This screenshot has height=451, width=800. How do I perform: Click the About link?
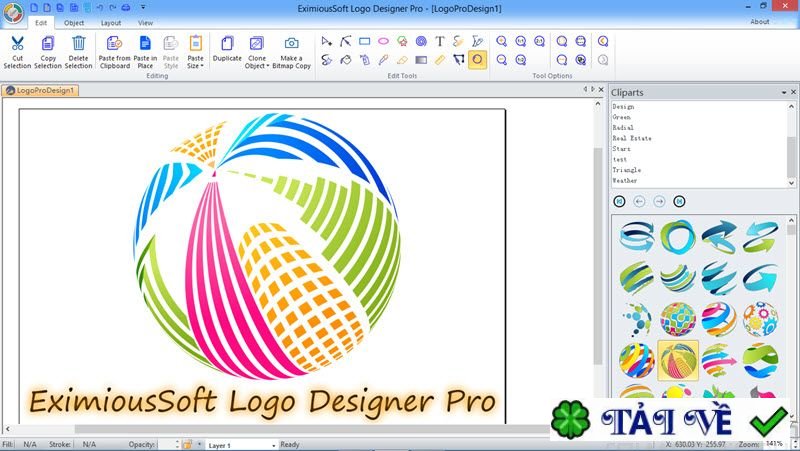pos(760,21)
